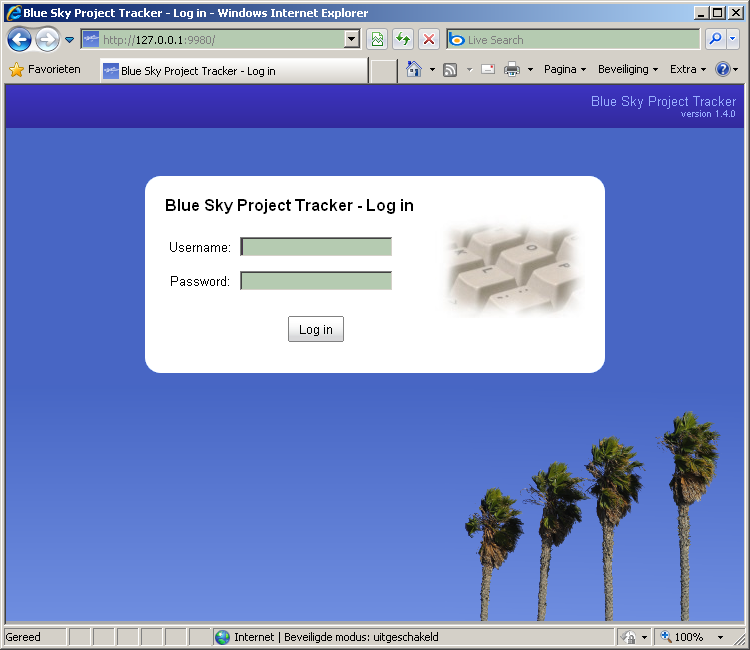
Task: Click the status bar security lock icon
Action: pos(629,637)
